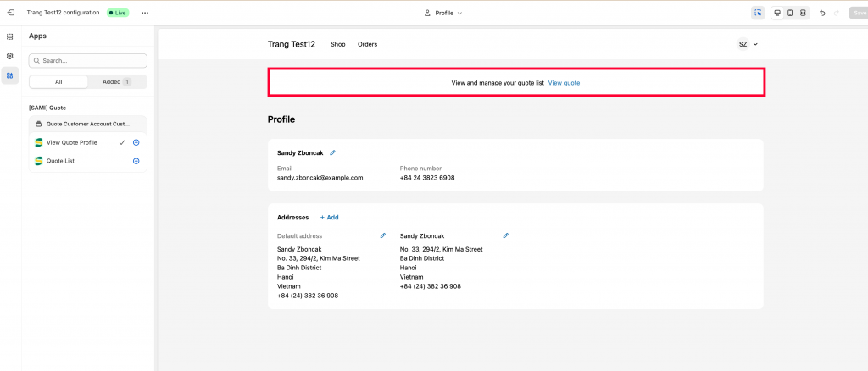Image resolution: width=868 pixels, height=371 pixels.
Task: Switch to desktop preview icon
Action: [777, 13]
